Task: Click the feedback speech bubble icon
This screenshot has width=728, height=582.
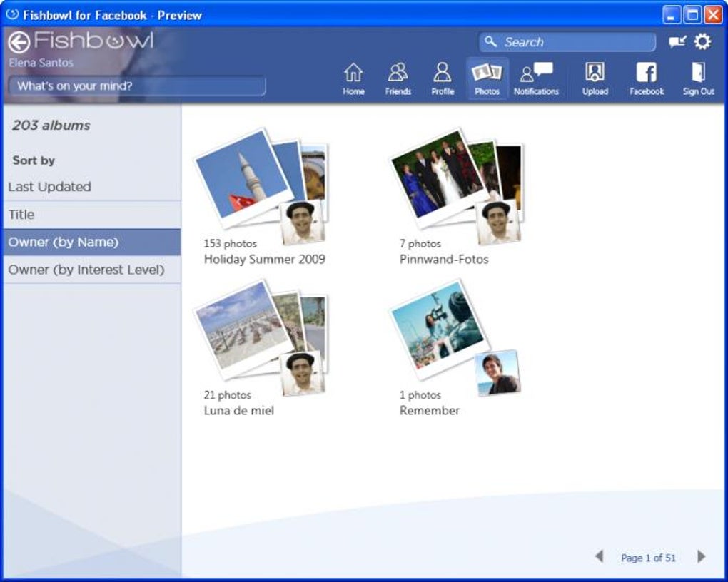Action: 677,42
